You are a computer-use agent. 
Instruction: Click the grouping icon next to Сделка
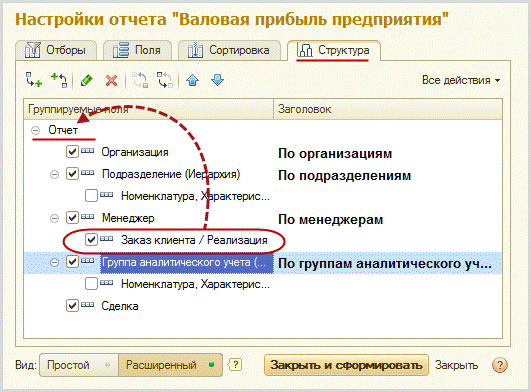pyautogui.click(x=87, y=305)
